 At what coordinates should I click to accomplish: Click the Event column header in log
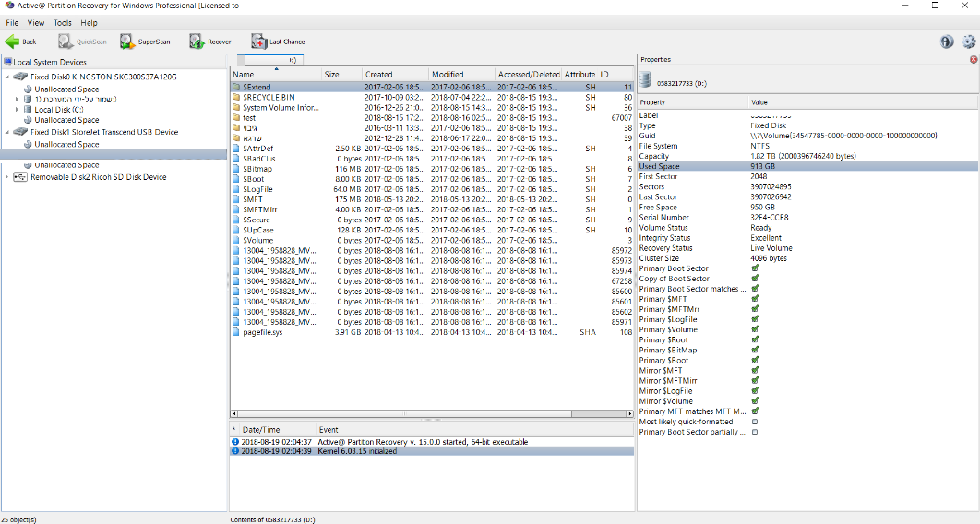tap(475, 430)
